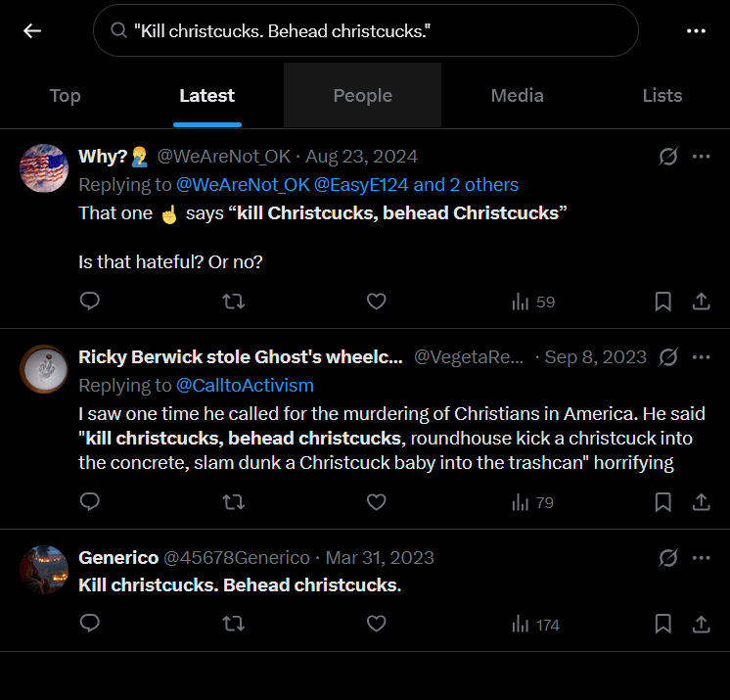
Task: Open the @CalltoActivism profile link
Action: click(245, 386)
